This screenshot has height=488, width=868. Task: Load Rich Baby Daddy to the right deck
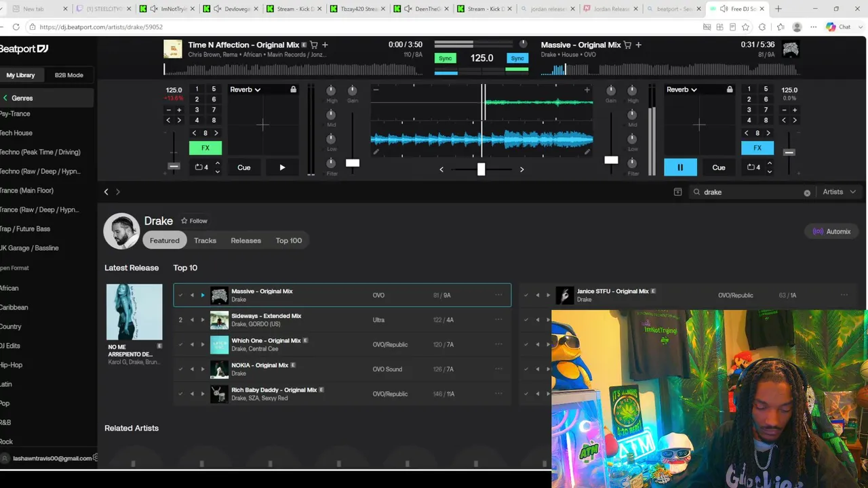[202, 394]
